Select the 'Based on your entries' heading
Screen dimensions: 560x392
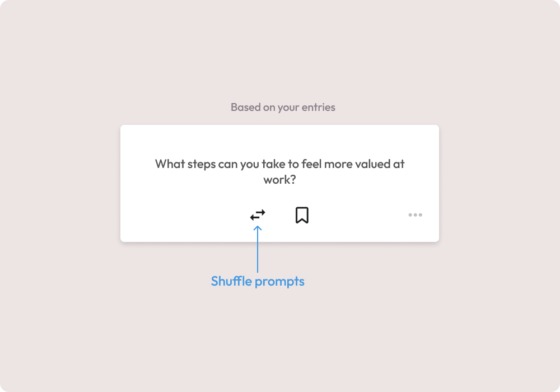coord(283,107)
